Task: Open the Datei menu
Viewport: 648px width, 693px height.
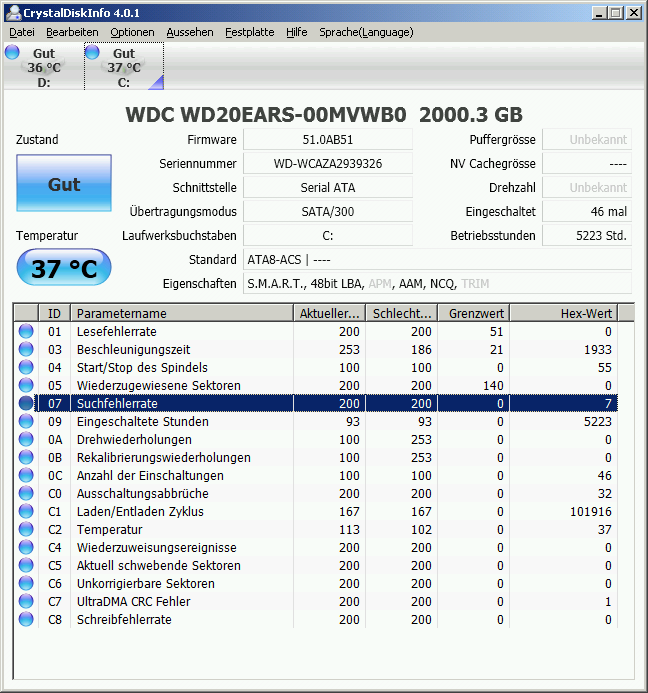Action: (22, 32)
